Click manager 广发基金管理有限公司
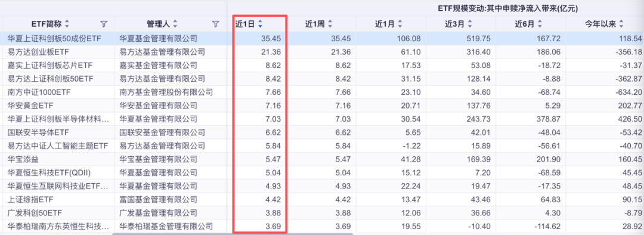This screenshot has width=644, height=235. (x=158, y=213)
